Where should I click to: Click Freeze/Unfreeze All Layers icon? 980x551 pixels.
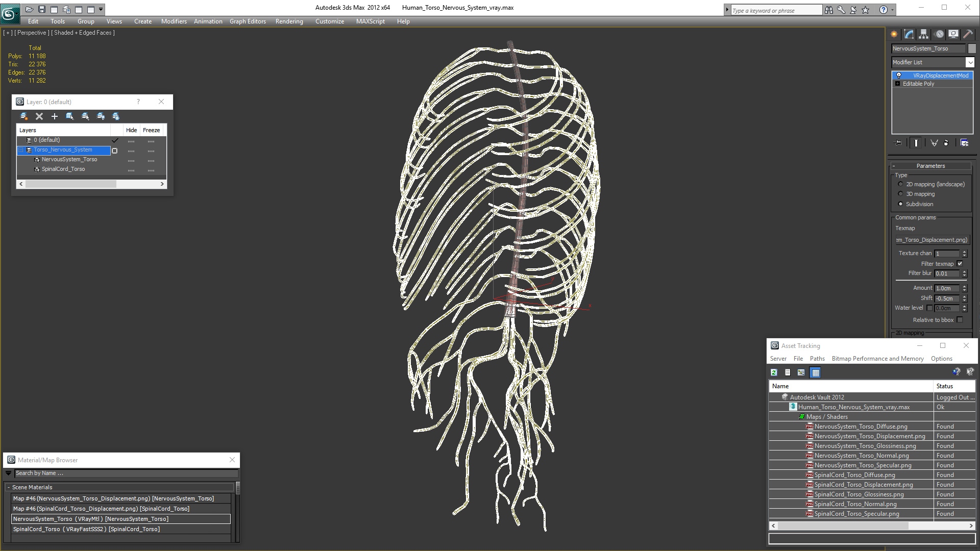[116, 116]
